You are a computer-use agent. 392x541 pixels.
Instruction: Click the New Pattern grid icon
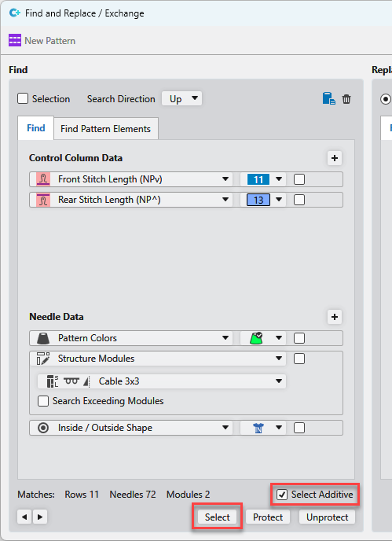(x=15, y=40)
